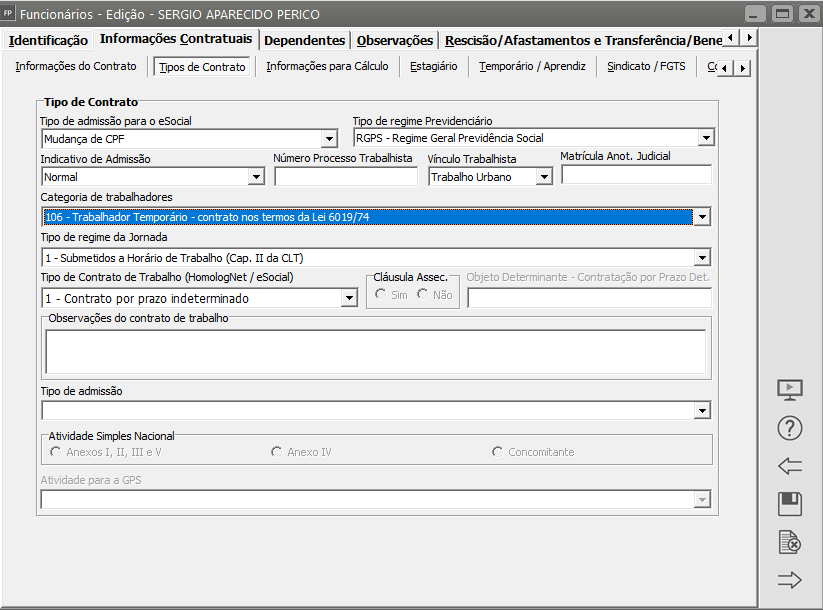Click the cancel document icon
823x610 pixels.
(790, 542)
